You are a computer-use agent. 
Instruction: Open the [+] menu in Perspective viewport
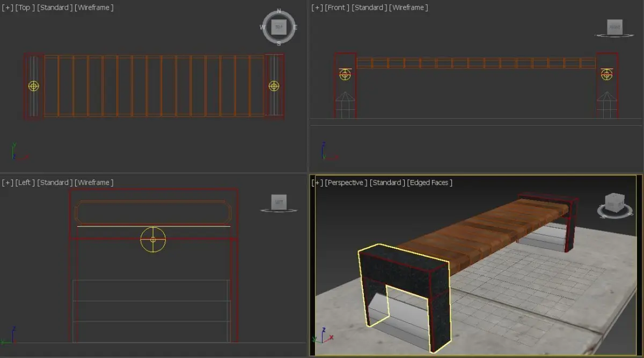point(318,183)
